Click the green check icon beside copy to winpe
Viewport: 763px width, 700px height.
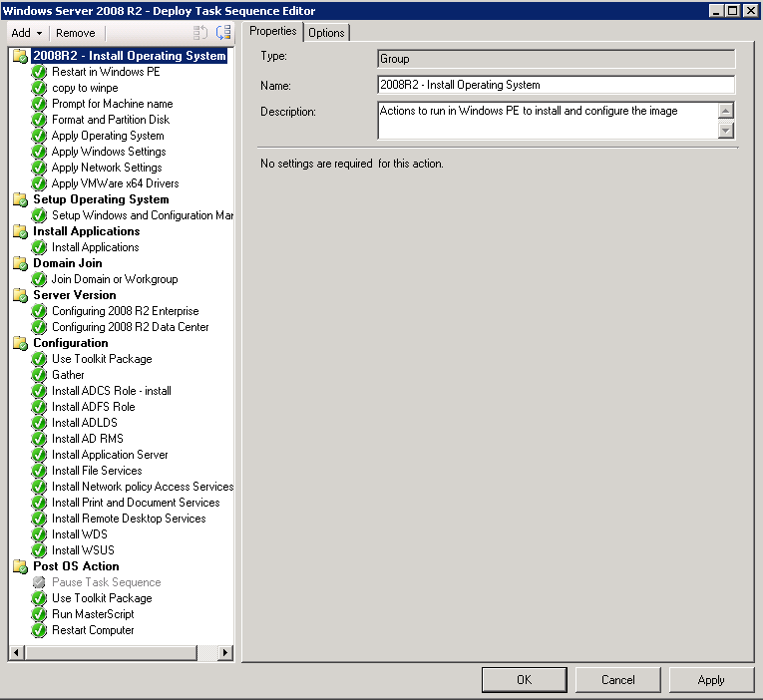(39, 88)
